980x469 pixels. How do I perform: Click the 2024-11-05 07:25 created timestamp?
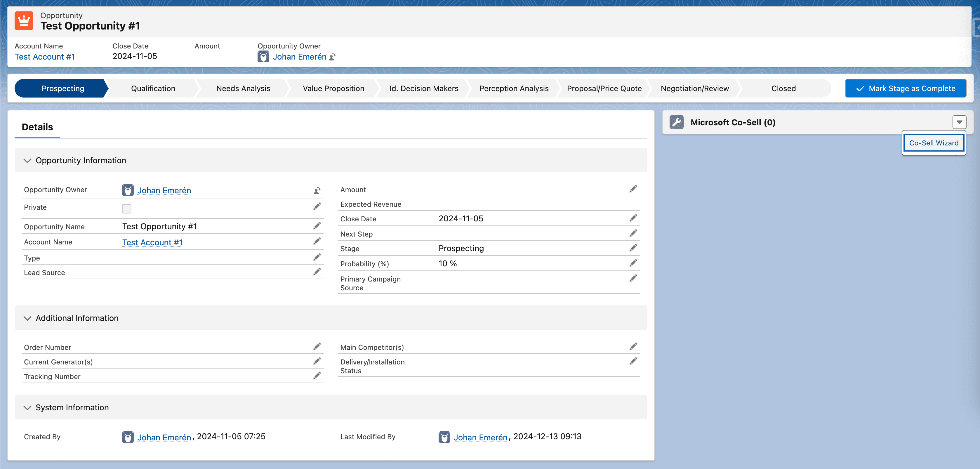[231, 436]
